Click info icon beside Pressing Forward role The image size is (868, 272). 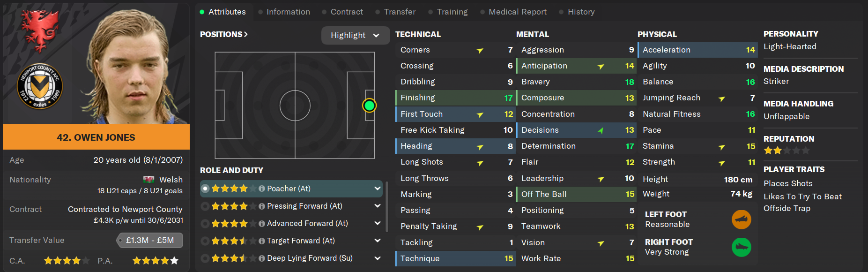[x=262, y=206]
